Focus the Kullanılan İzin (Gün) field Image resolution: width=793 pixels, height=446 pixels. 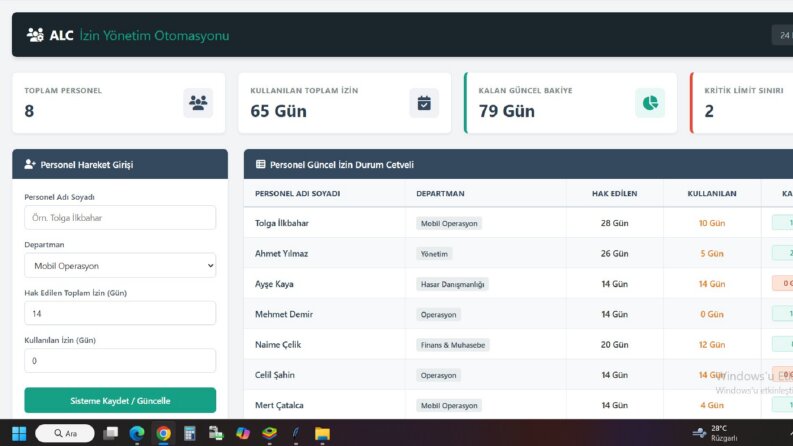pos(120,361)
